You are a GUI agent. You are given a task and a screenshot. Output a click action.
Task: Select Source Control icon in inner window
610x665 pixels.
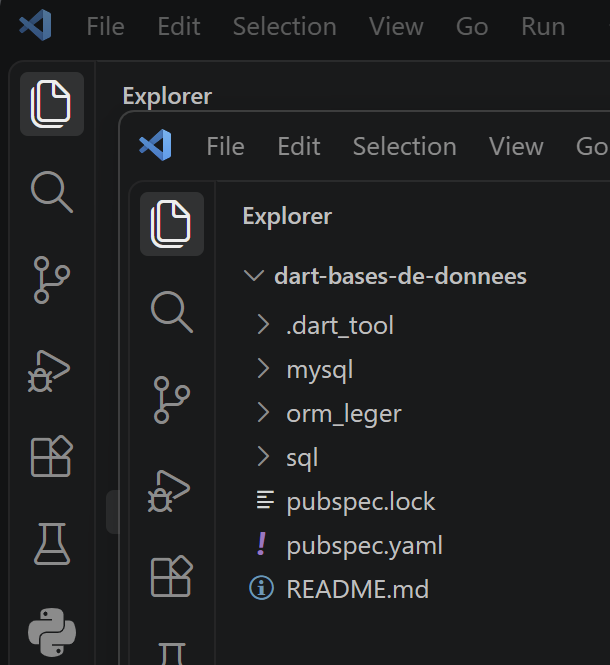click(172, 400)
